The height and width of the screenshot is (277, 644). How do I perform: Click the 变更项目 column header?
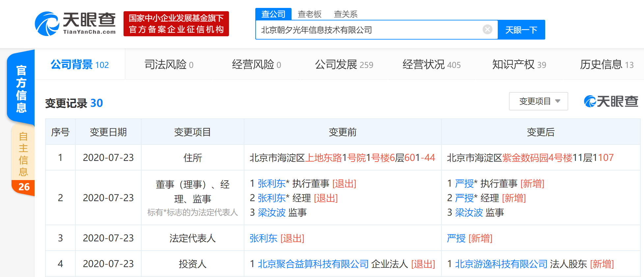(193, 132)
